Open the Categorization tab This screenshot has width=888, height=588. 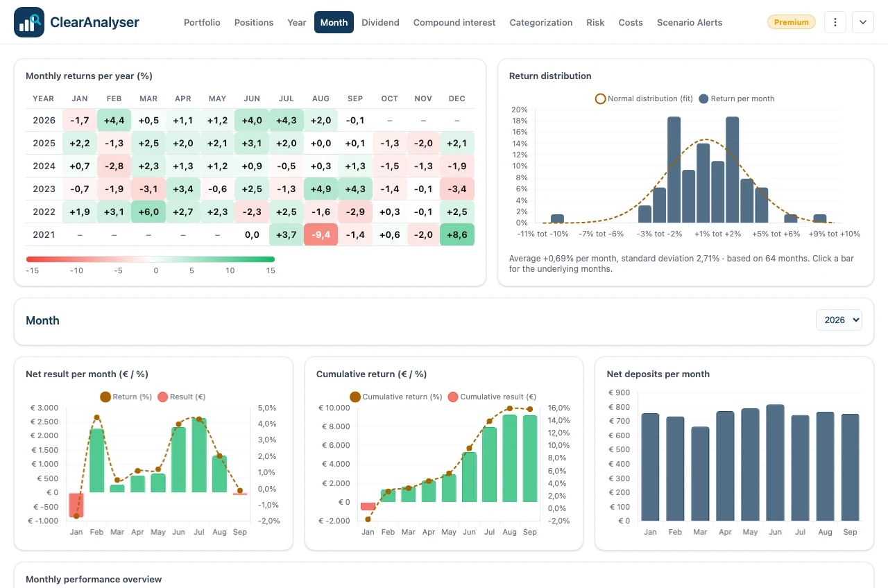541,22
